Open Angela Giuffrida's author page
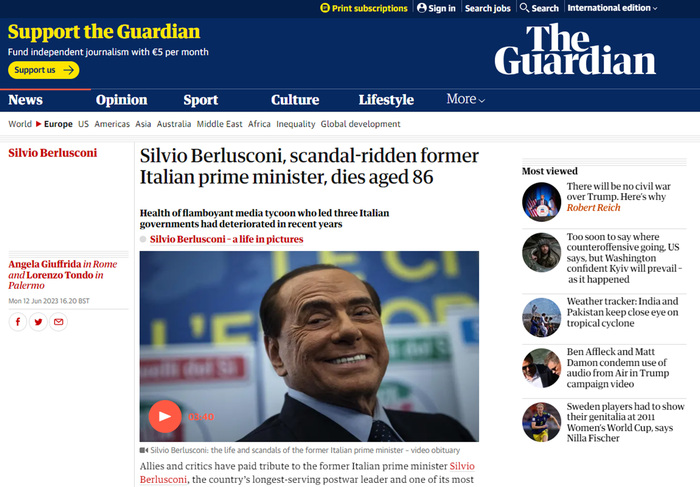 point(45,264)
